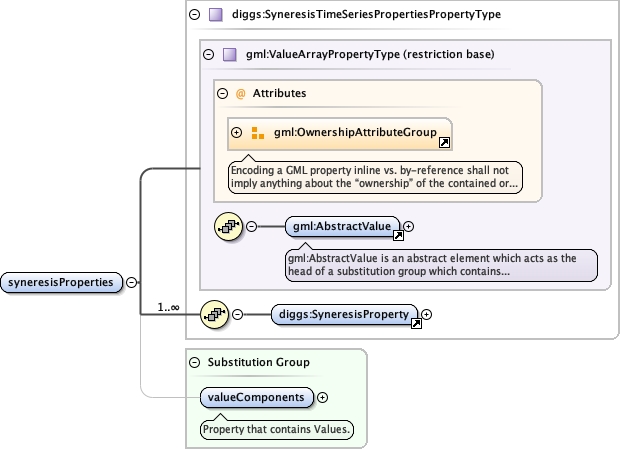Expand the valueComponents element

click(x=322, y=397)
